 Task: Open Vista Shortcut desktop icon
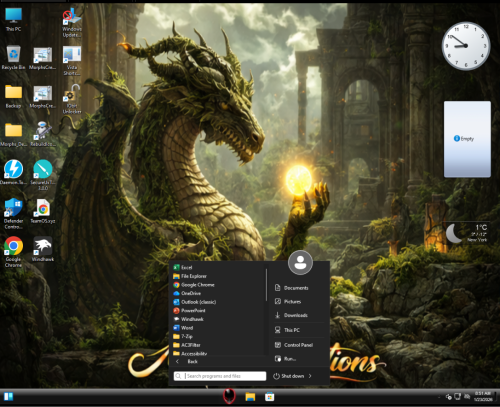click(72, 61)
